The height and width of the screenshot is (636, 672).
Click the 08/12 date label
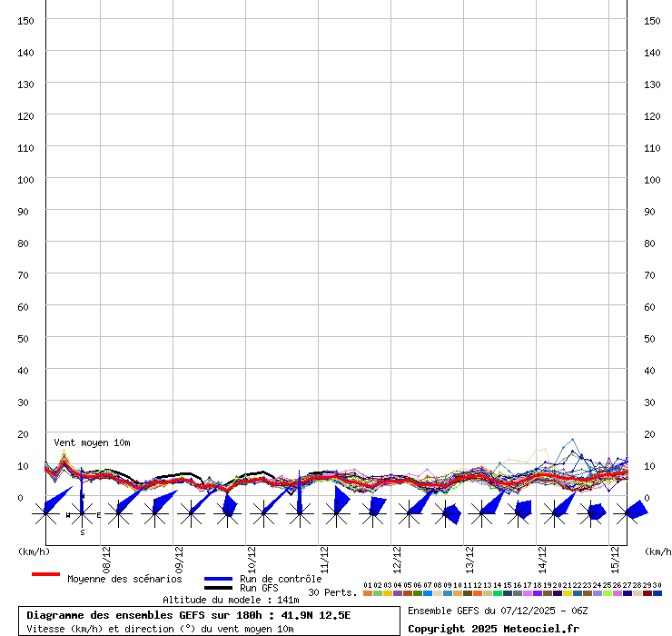[107, 556]
